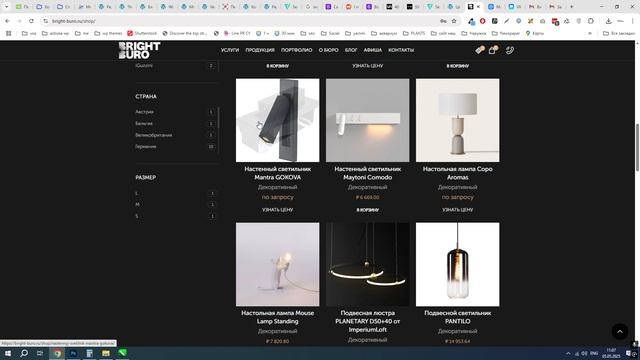Click 'Узнать цену' under Copo Aromas lamp
Screen dimensions: 640x360
[458, 210]
